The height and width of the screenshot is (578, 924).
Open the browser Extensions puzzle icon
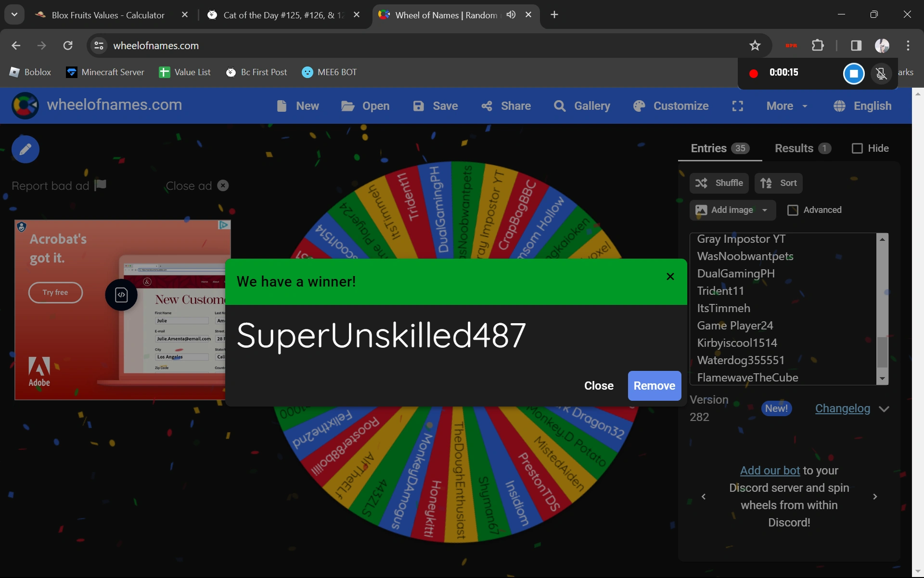818,45
